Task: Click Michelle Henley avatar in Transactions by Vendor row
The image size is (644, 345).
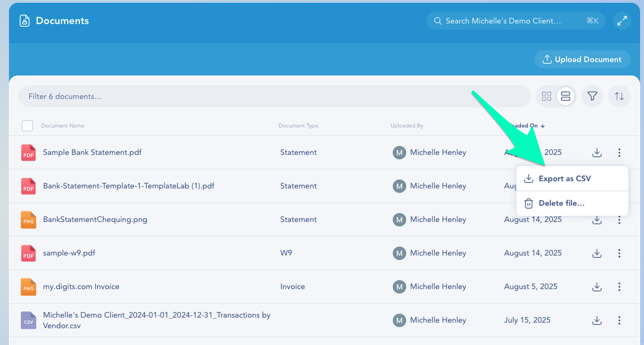Action: pyautogui.click(x=399, y=320)
